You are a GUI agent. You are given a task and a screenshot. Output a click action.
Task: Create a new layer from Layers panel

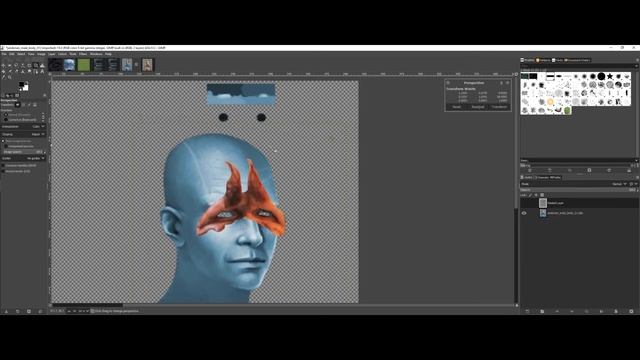(x=527, y=311)
